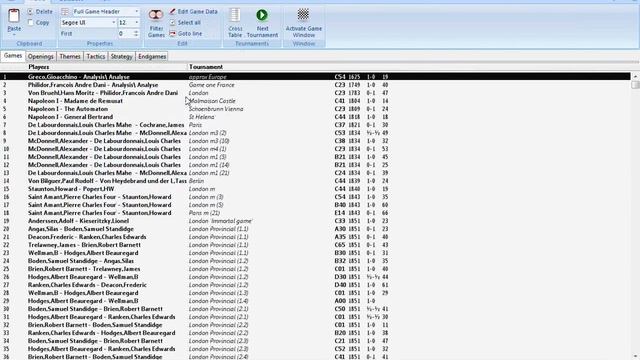Select game 8 with tournament London m3 (2)
The height and width of the screenshot is (360, 640).
click(x=316, y=133)
